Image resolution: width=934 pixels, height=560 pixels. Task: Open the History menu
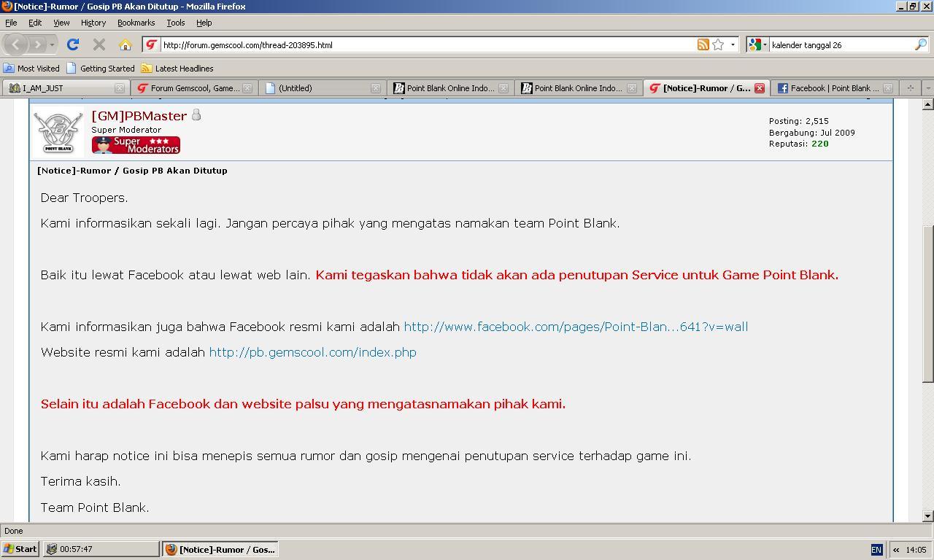tap(93, 23)
